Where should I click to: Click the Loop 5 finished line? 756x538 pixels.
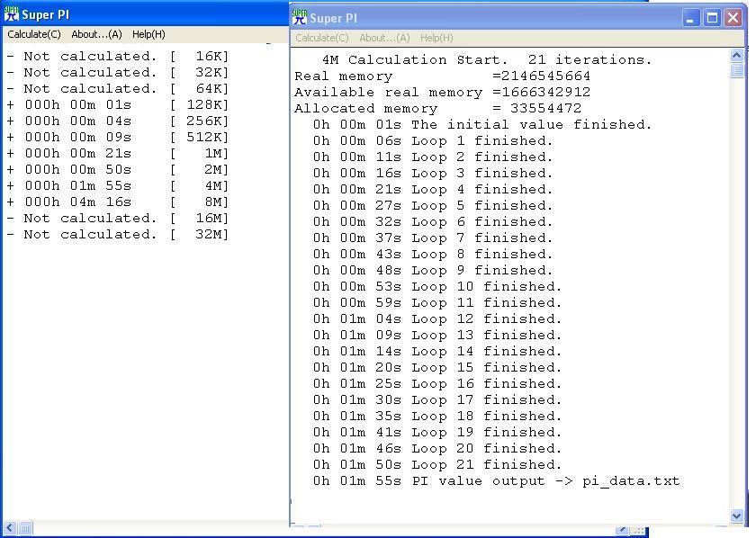[x=433, y=206]
